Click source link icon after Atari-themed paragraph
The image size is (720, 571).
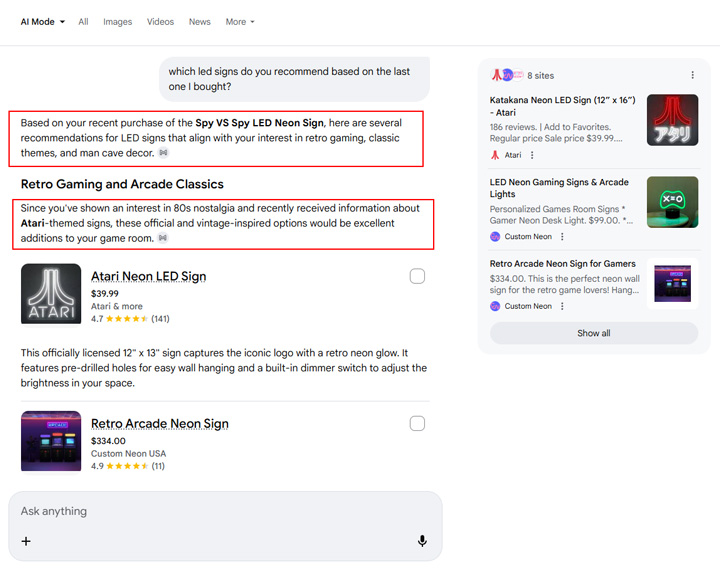coord(163,238)
